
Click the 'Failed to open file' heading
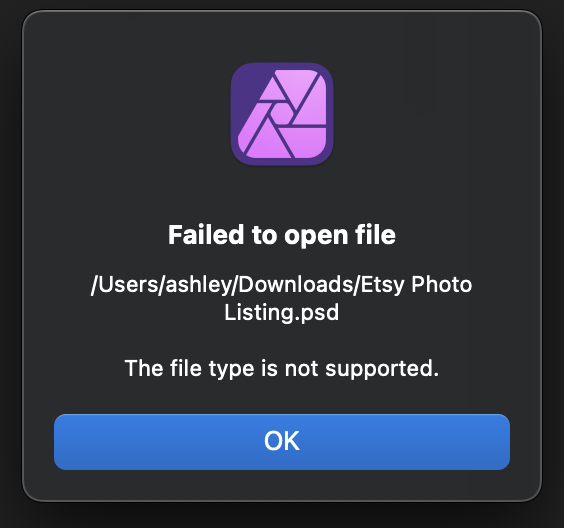[282, 235]
